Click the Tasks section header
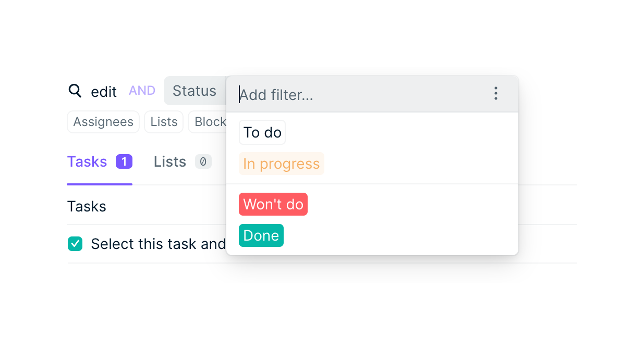The image size is (644, 350). 87,206
